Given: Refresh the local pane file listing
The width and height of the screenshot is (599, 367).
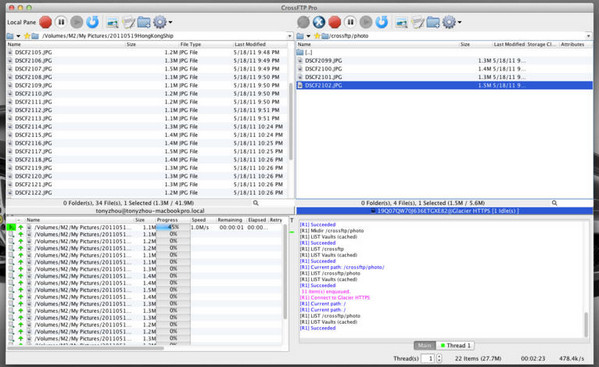Looking at the screenshot, I should click(92, 22).
